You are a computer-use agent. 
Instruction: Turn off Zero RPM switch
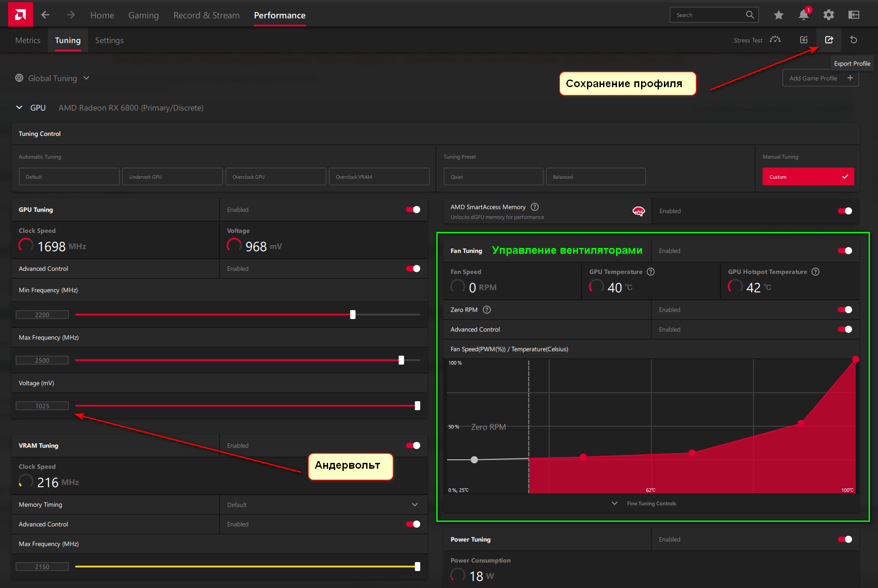pos(844,310)
